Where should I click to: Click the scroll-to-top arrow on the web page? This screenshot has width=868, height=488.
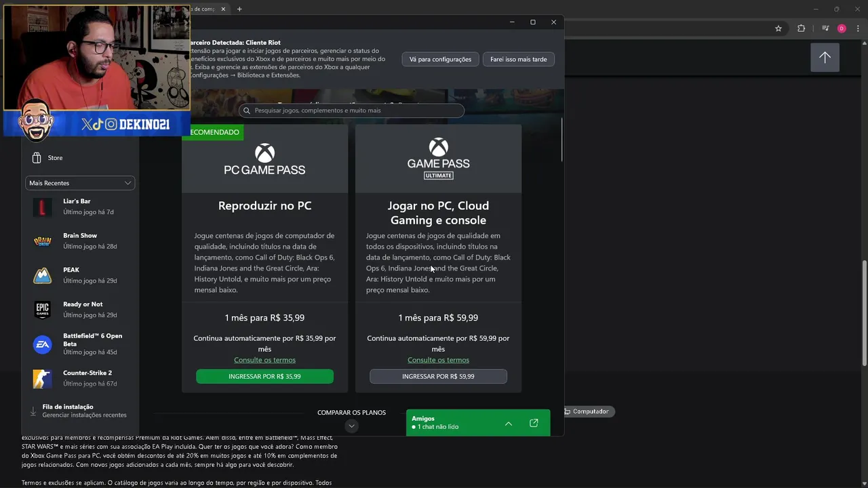[x=825, y=58]
